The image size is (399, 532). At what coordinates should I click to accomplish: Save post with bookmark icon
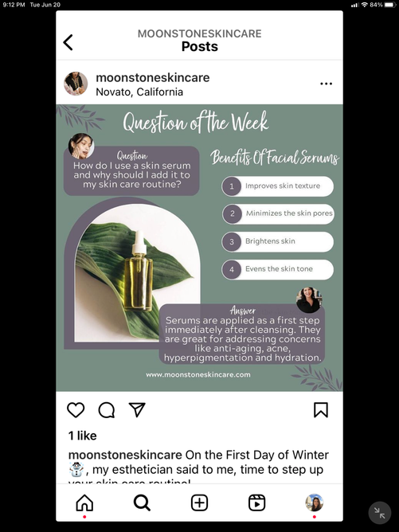coord(321,410)
